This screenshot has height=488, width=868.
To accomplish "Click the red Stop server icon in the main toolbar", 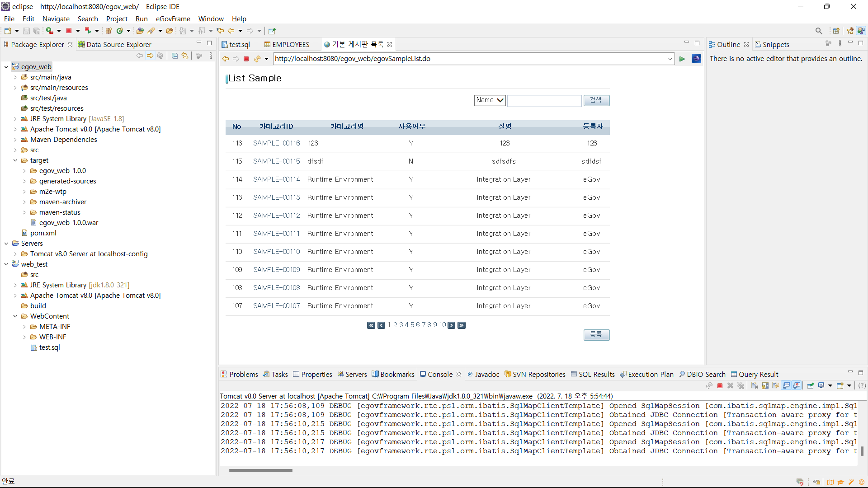I will click(x=69, y=31).
